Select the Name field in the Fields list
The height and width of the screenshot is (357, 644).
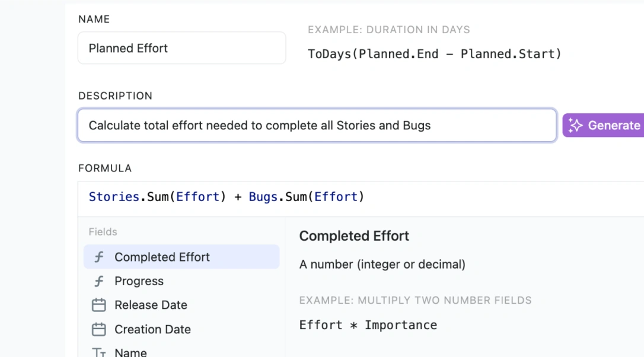point(130,352)
